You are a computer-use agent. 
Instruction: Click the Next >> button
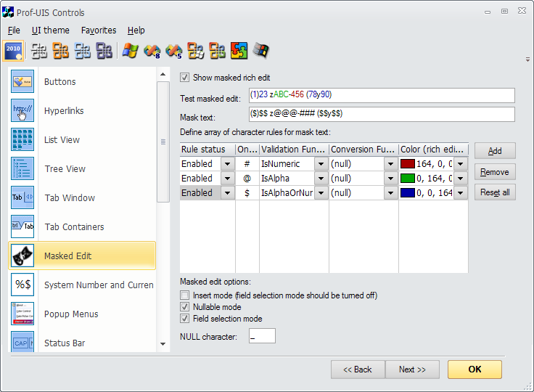coord(412,369)
